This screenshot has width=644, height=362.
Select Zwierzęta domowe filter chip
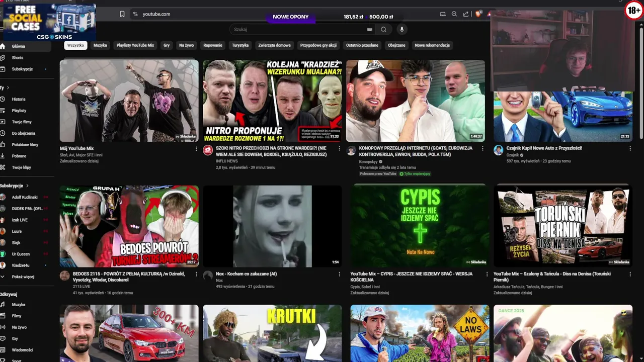pyautogui.click(x=275, y=45)
